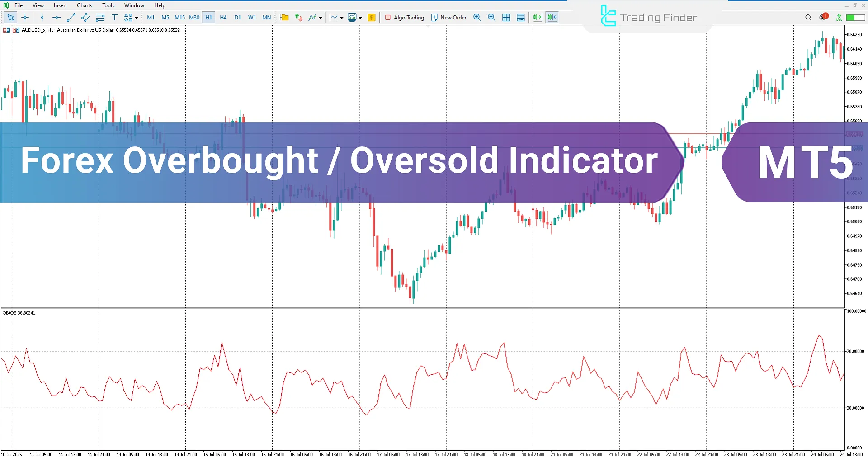Click the depth of market chart icon

point(16,30)
